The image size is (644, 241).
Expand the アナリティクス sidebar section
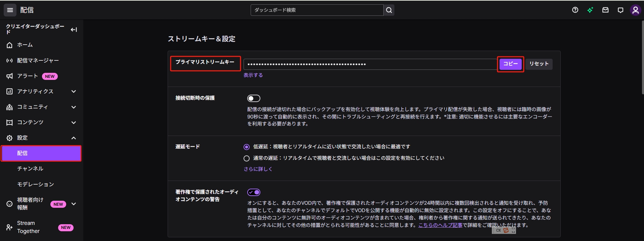(x=74, y=91)
